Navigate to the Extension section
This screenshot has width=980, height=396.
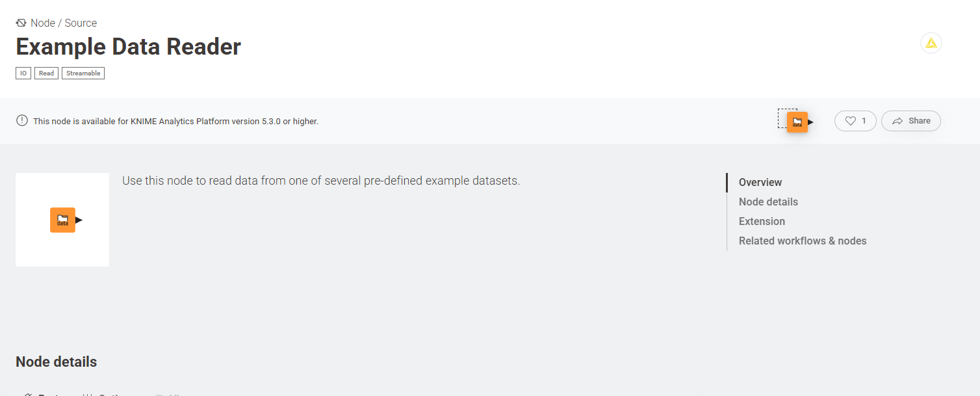pyautogui.click(x=762, y=222)
